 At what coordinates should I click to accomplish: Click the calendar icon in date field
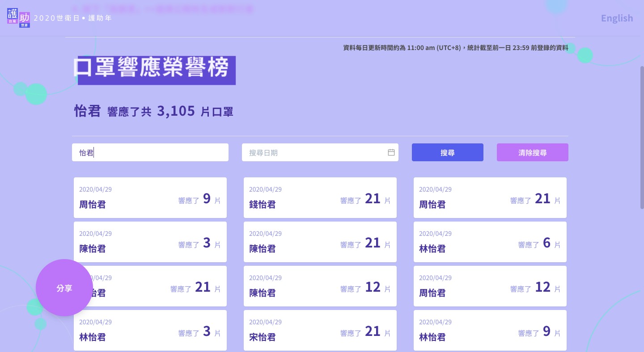point(391,152)
